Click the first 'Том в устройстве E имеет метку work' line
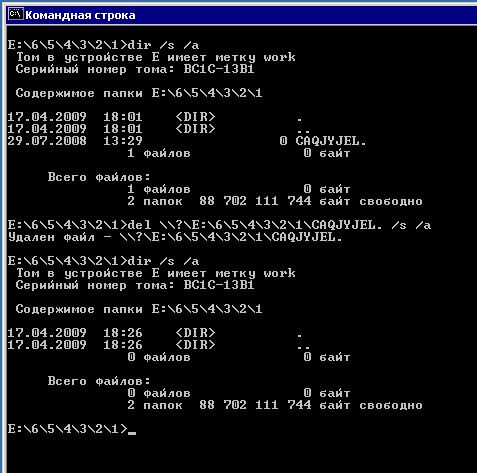Viewport: 477px width, 473px height. pyautogui.click(x=156, y=57)
